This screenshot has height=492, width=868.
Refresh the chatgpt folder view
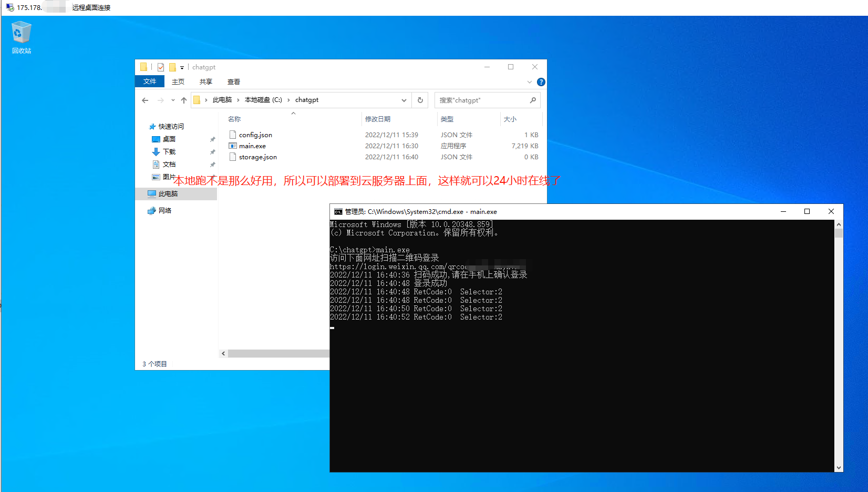point(420,100)
